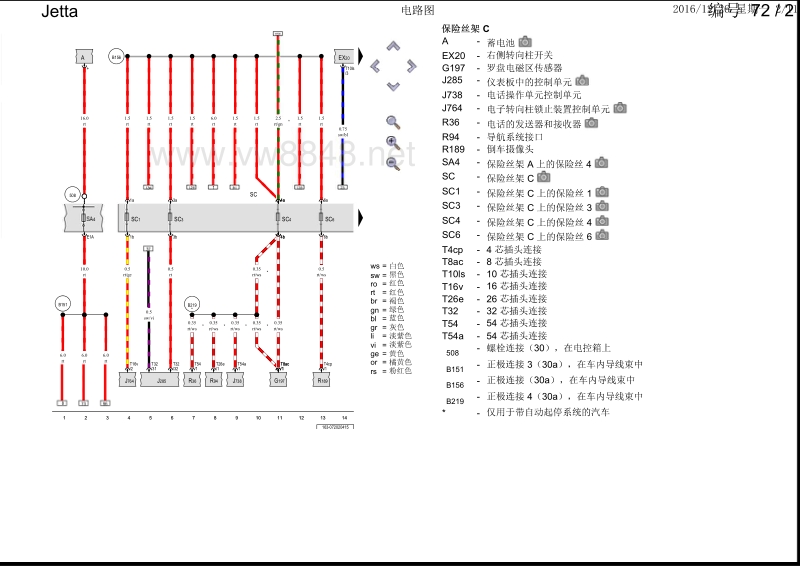Viewport: 800px width, 566px height.
Task: Click the B151 connection circle
Action: click(x=63, y=304)
